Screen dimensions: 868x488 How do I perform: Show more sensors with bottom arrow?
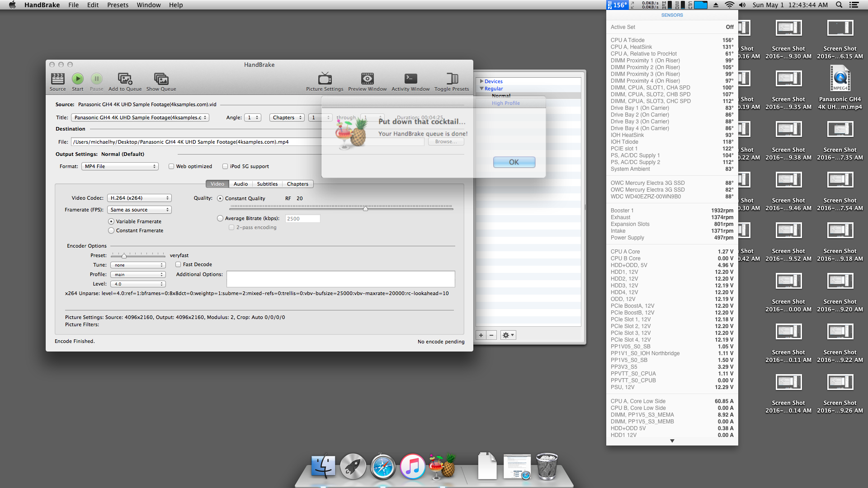point(672,441)
